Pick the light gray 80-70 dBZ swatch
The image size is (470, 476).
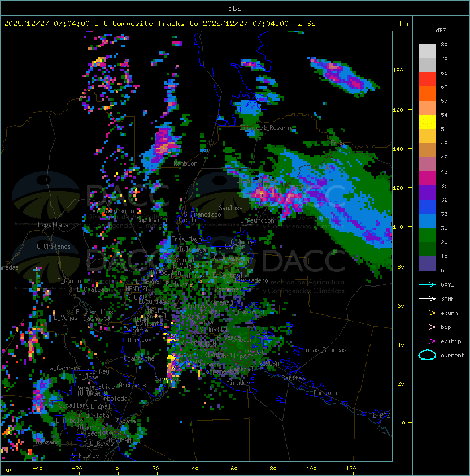pyautogui.click(x=427, y=51)
